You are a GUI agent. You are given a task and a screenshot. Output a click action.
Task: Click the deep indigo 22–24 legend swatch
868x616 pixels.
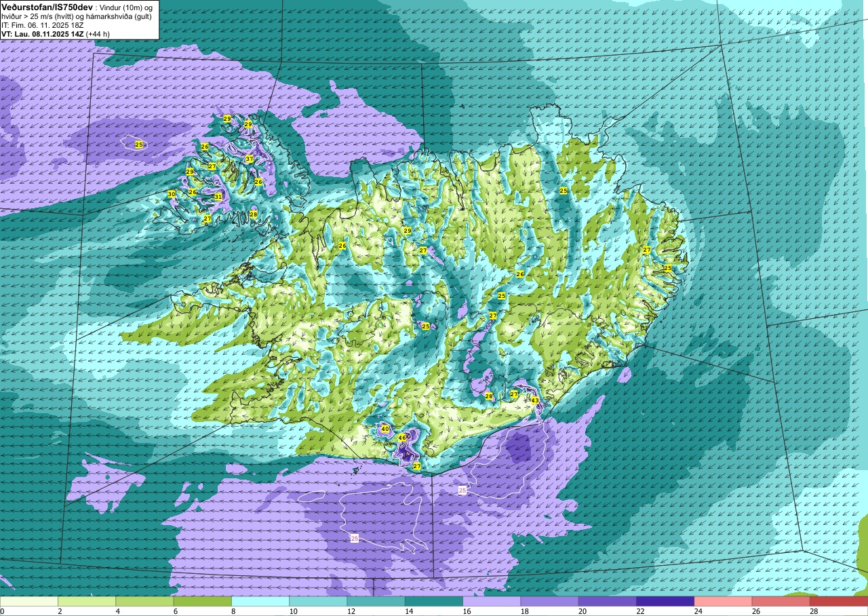[665, 601]
